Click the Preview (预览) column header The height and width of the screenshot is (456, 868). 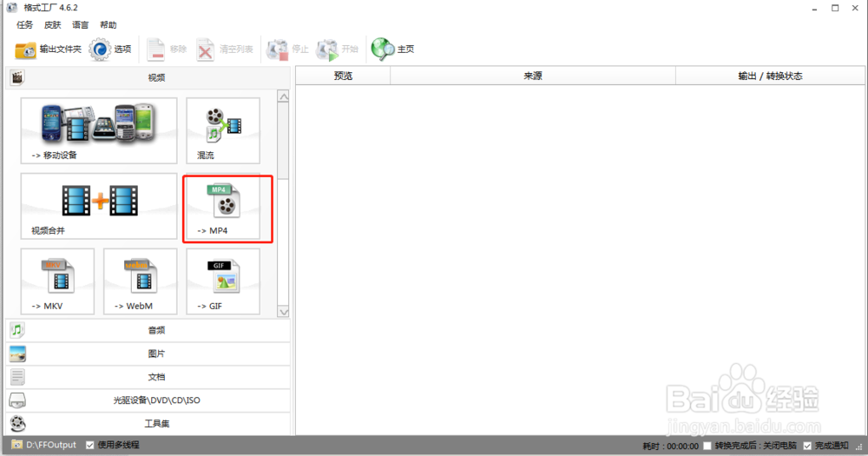coord(343,76)
